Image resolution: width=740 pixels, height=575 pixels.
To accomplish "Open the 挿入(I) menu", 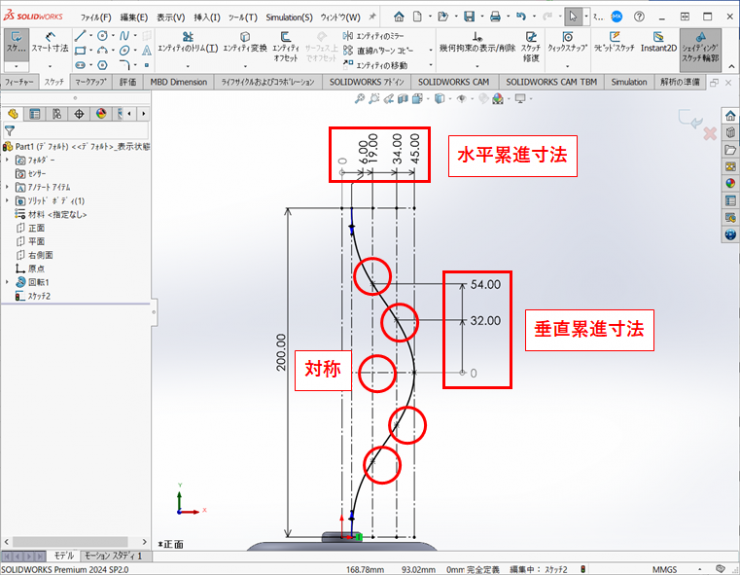I will pos(207,17).
